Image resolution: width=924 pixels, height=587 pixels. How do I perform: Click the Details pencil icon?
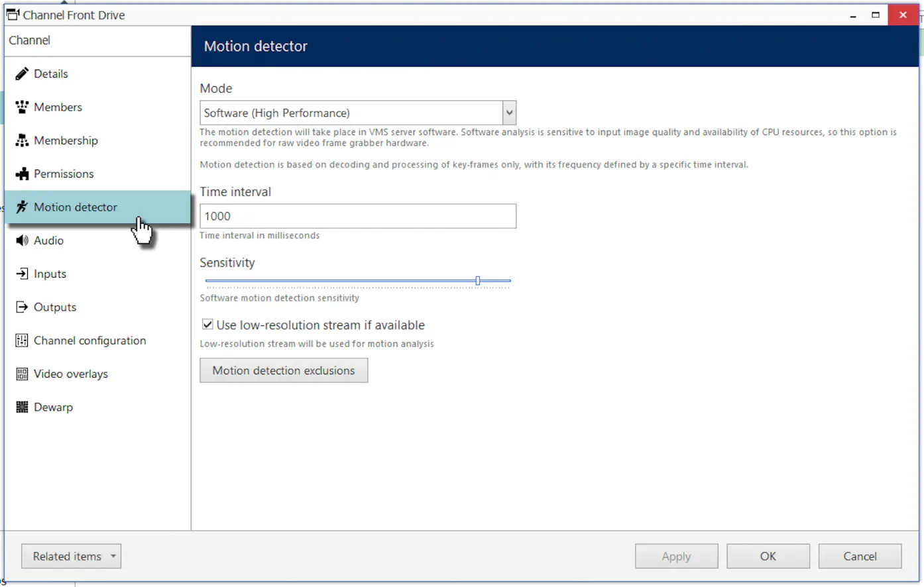click(x=22, y=74)
